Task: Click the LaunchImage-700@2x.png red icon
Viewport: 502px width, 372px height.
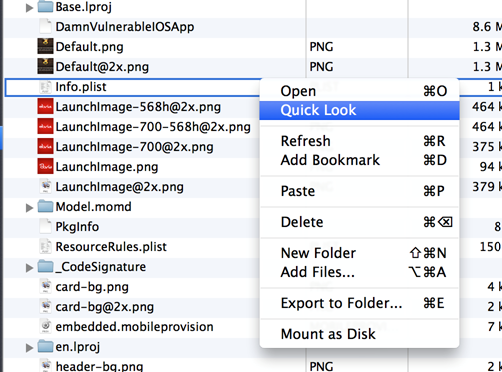Action: click(45, 147)
